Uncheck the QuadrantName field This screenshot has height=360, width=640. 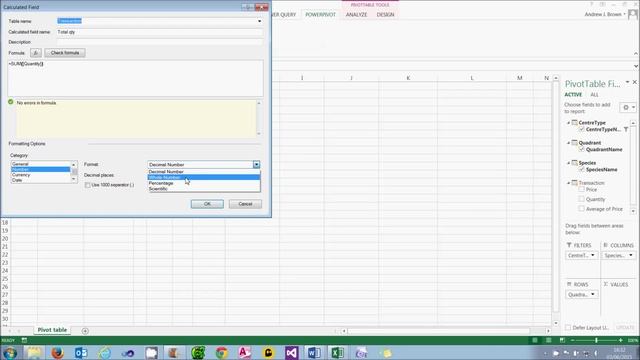582,149
